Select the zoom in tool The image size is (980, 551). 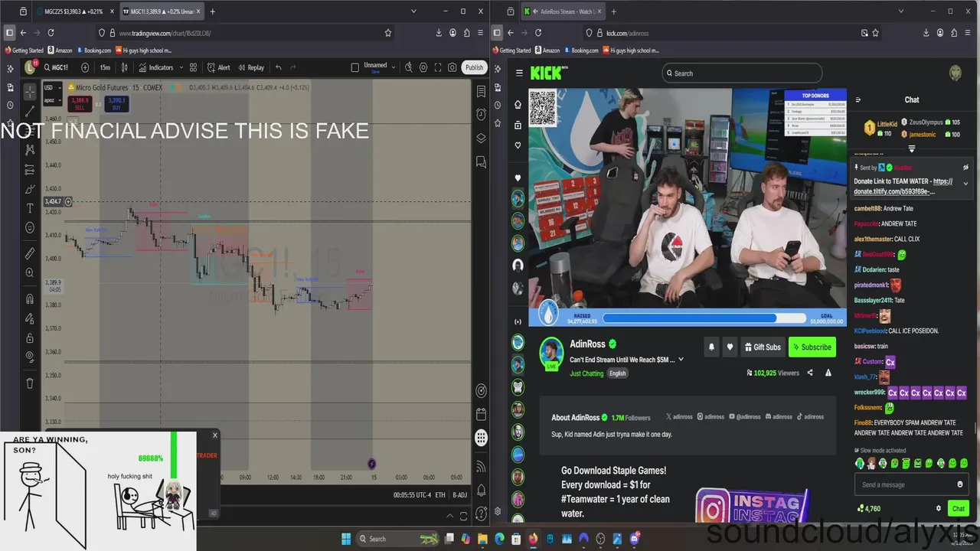(x=30, y=272)
